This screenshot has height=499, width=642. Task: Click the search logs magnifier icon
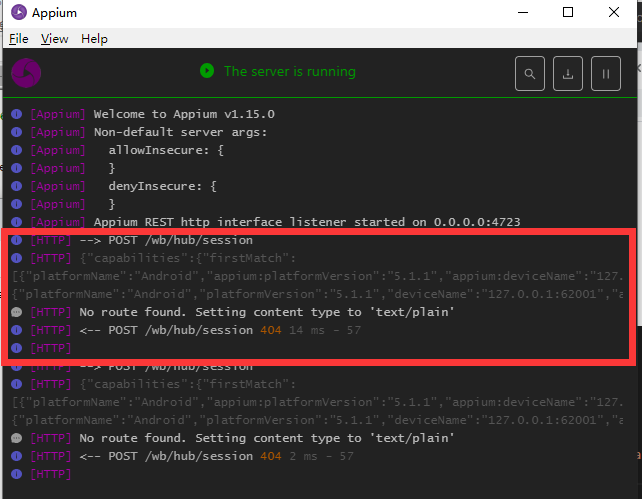click(530, 74)
